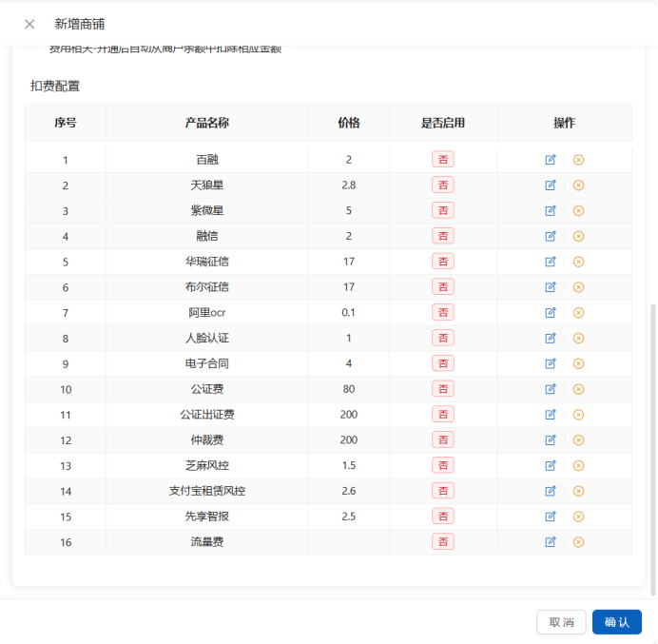The width and height of the screenshot is (658, 644).
Task: Edit the 仲裁费 row
Action: click(x=551, y=440)
